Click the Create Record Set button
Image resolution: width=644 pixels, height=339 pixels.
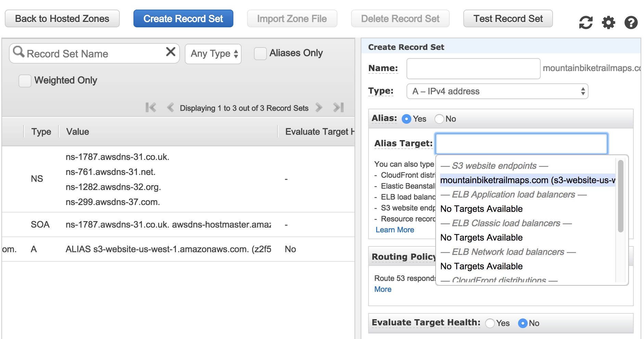click(x=183, y=18)
